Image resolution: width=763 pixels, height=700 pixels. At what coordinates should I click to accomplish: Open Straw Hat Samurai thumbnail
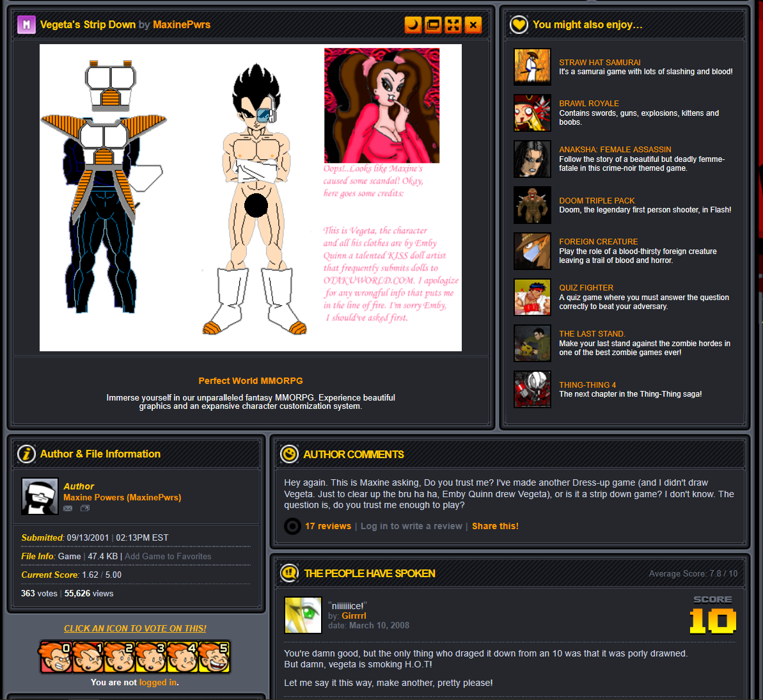coord(532,67)
